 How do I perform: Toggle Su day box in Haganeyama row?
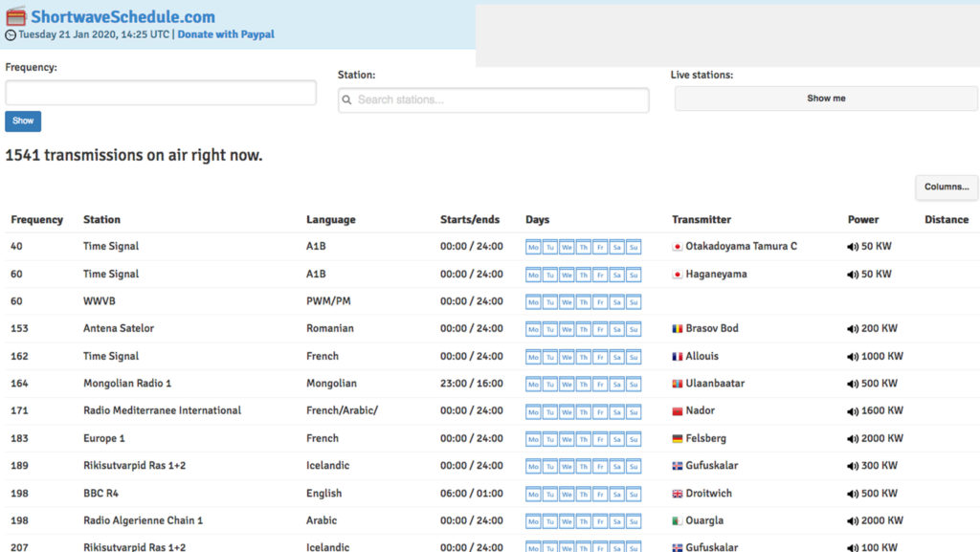click(634, 275)
